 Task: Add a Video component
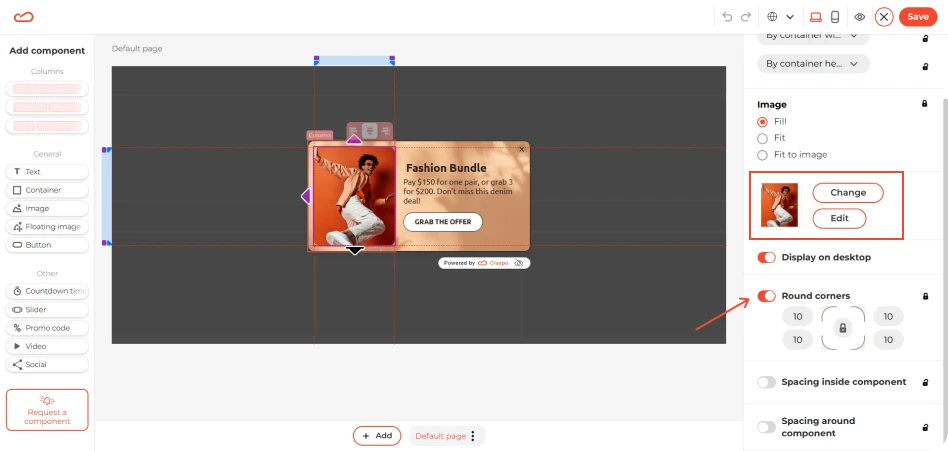coord(47,346)
